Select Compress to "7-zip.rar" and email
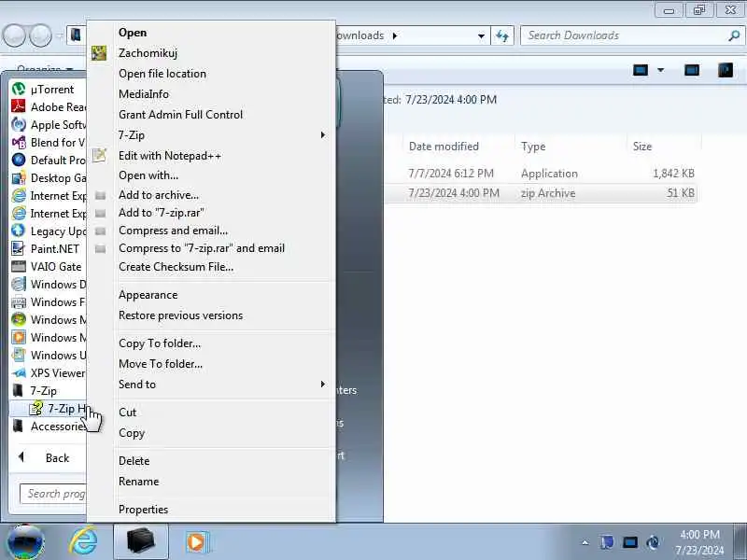The image size is (747, 560). (x=202, y=248)
